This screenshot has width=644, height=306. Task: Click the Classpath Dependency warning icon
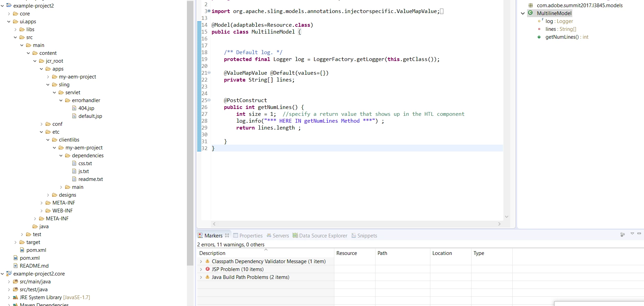(x=207, y=261)
